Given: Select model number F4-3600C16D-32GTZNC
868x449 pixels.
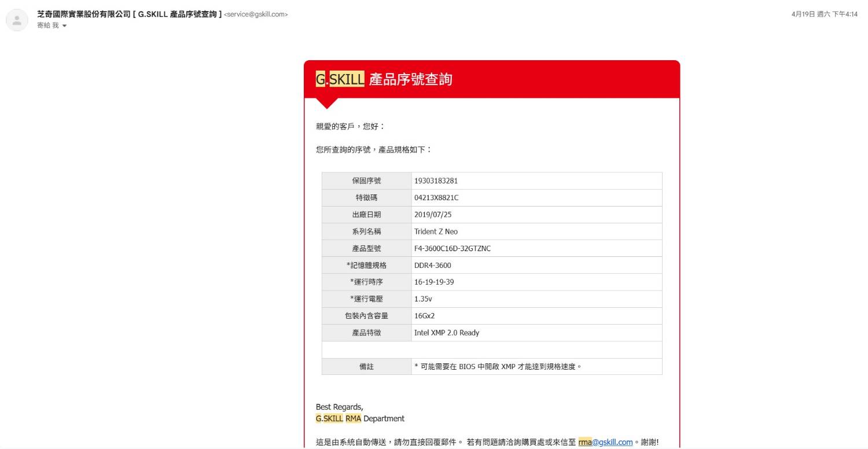Looking at the screenshot, I should point(453,248).
